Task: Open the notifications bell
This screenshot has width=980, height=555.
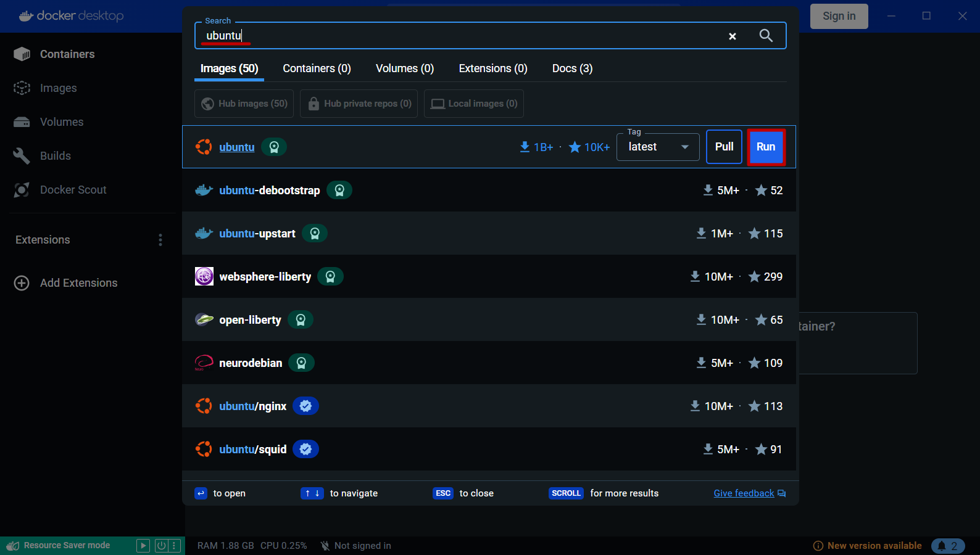Action: click(x=947, y=546)
